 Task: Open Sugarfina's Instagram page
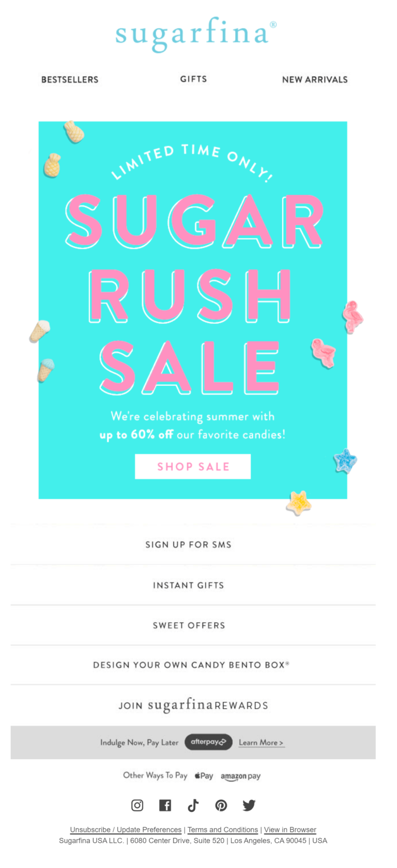click(x=137, y=805)
